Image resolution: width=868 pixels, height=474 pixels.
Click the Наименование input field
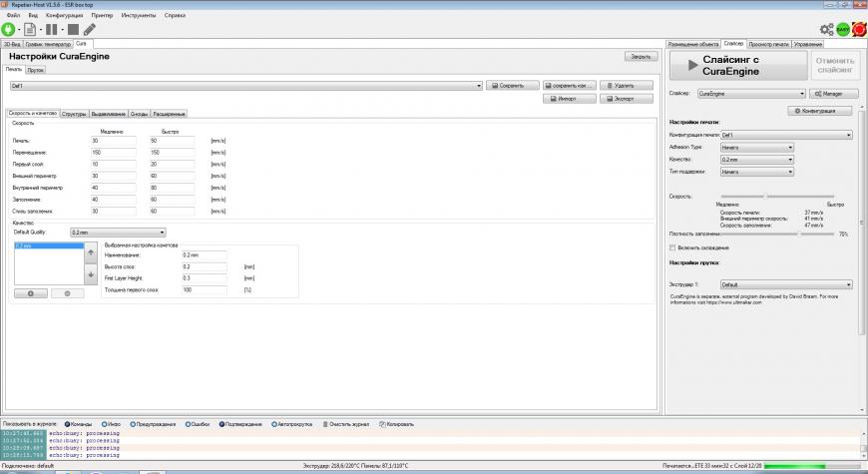(204, 255)
